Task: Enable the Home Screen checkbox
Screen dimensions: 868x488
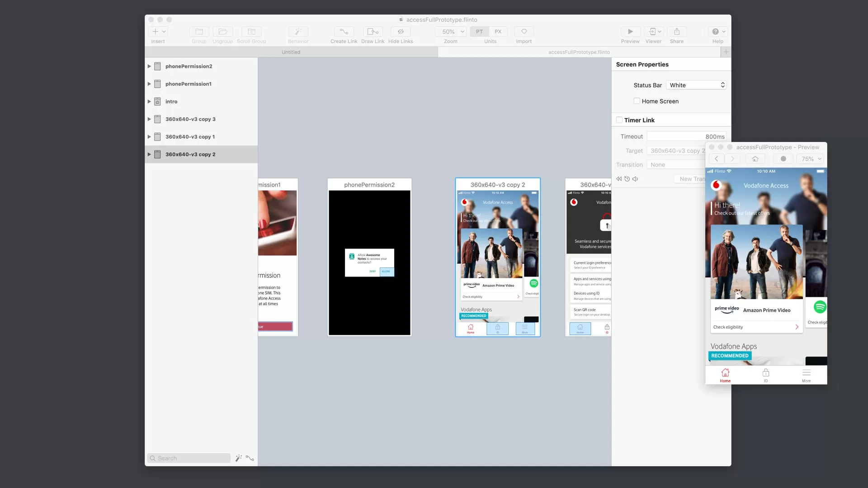Action: click(637, 101)
